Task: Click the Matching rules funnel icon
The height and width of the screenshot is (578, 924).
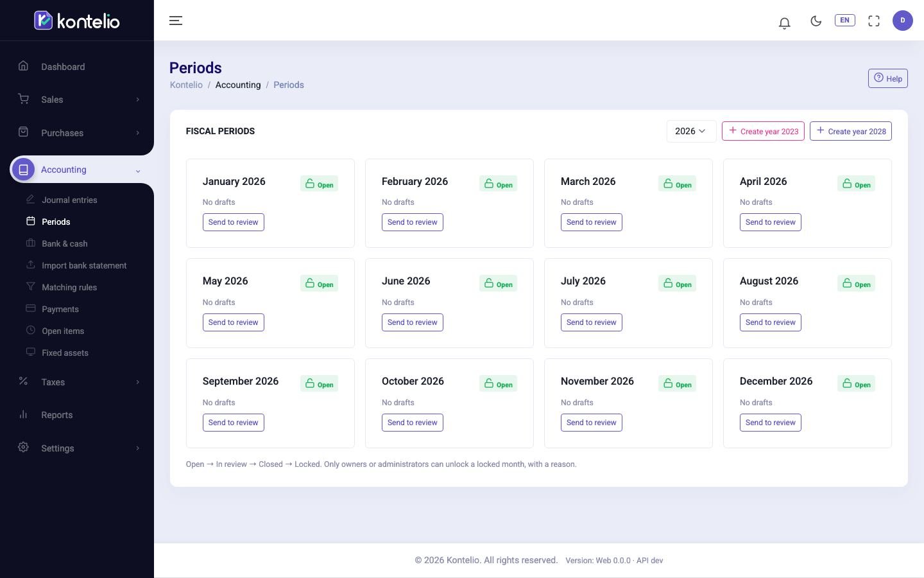Action: point(30,286)
